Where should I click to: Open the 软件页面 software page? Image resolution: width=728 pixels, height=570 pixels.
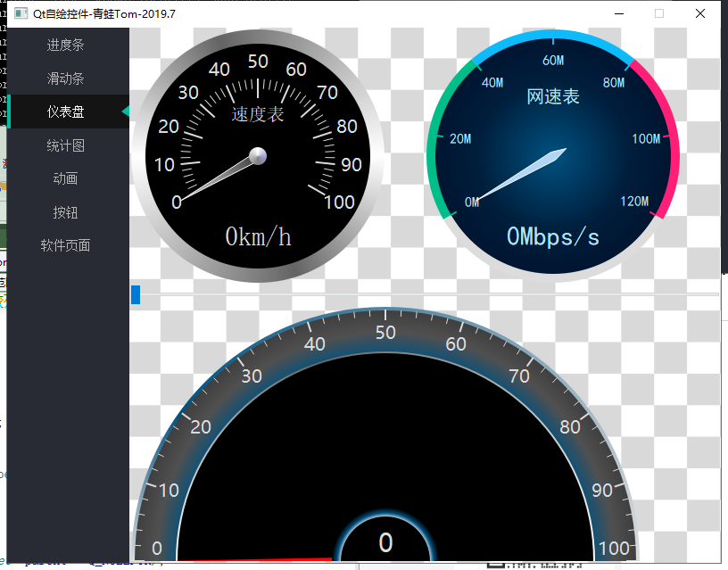[65, 245]
